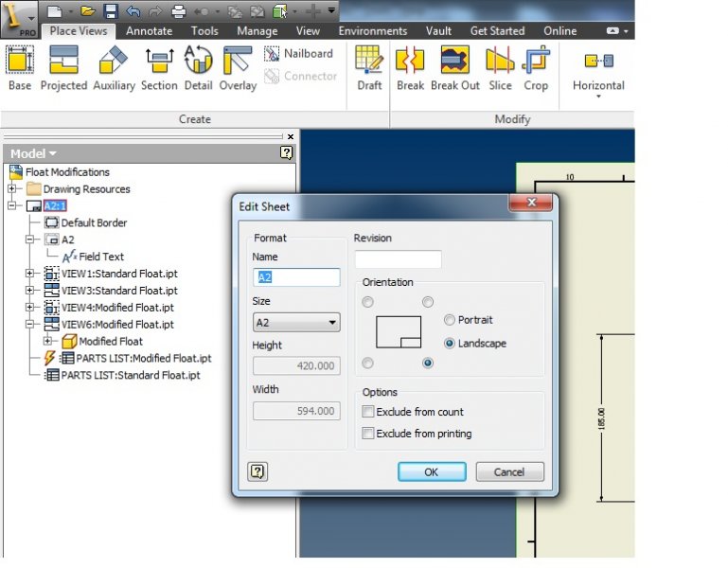Select the Auxiliary view tool
The width and height of the screenshot is (728, 568).
click(x=114, y=68)
